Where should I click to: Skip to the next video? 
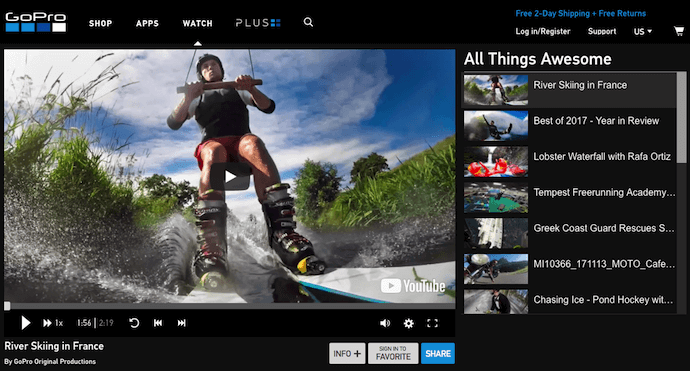pos(181,323)
